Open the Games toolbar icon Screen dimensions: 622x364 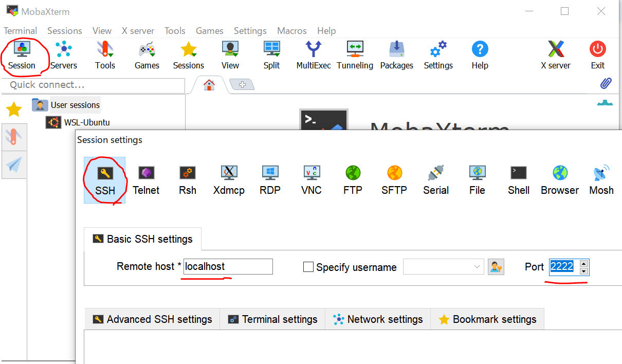[147, 56]
